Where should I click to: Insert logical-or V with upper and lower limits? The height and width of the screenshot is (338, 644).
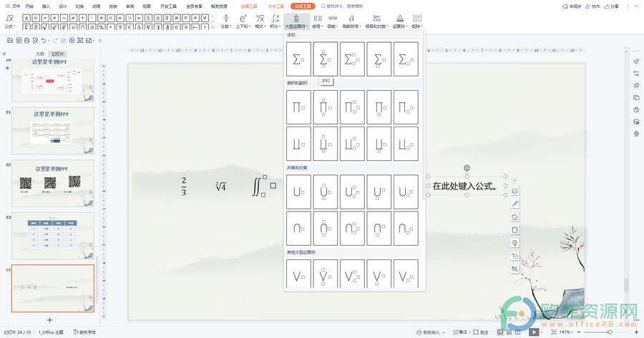(326, 274)
